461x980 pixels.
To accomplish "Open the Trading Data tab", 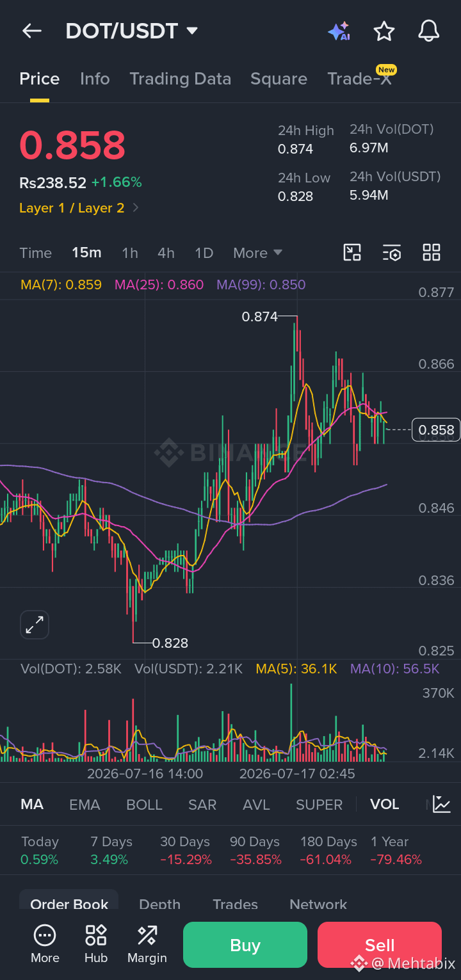I will tap(180, 79).
